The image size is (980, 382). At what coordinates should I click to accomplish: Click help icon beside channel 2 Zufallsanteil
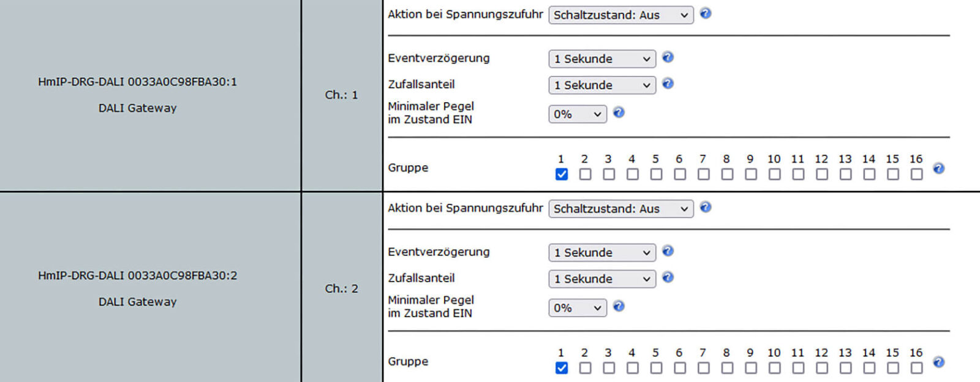(x=668, y=277)
